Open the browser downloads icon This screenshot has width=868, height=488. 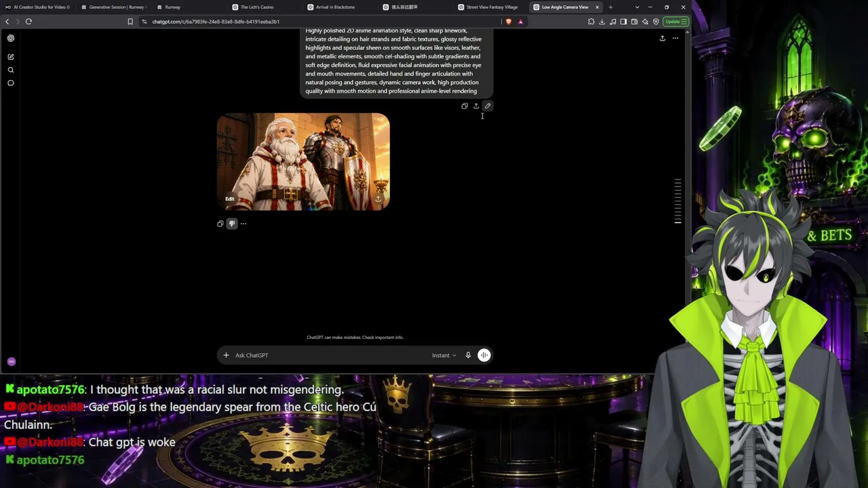601,22
